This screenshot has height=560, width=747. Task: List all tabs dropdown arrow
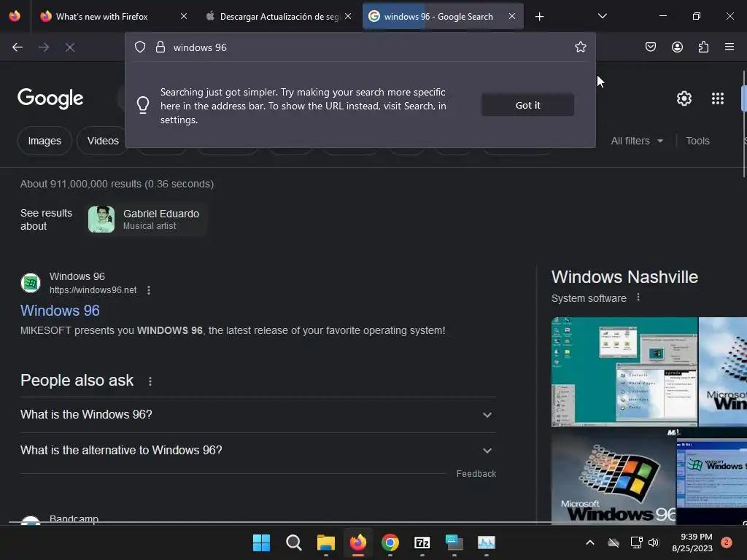click(x=602, y=17)
